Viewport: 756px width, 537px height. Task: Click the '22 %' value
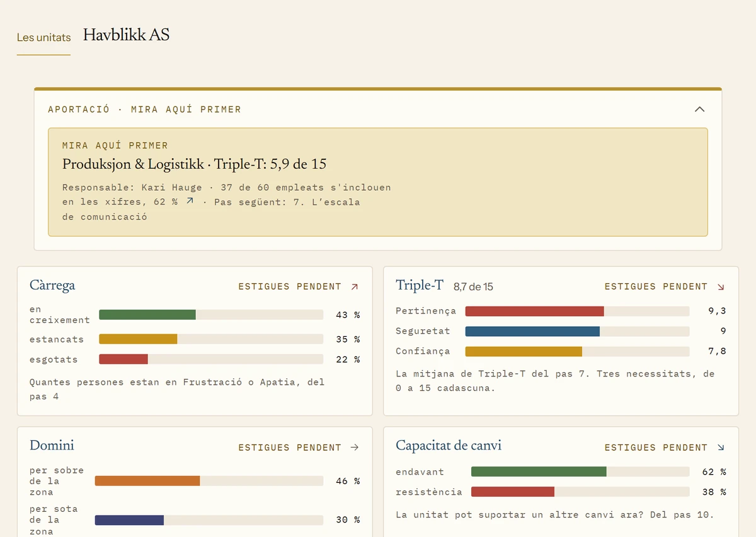pos(348,359)
